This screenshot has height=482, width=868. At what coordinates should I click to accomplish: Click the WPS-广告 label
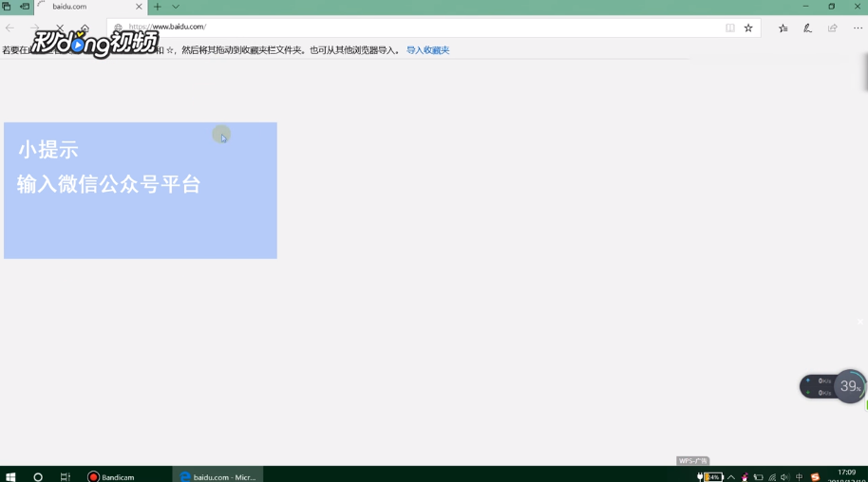pos(693,461)
